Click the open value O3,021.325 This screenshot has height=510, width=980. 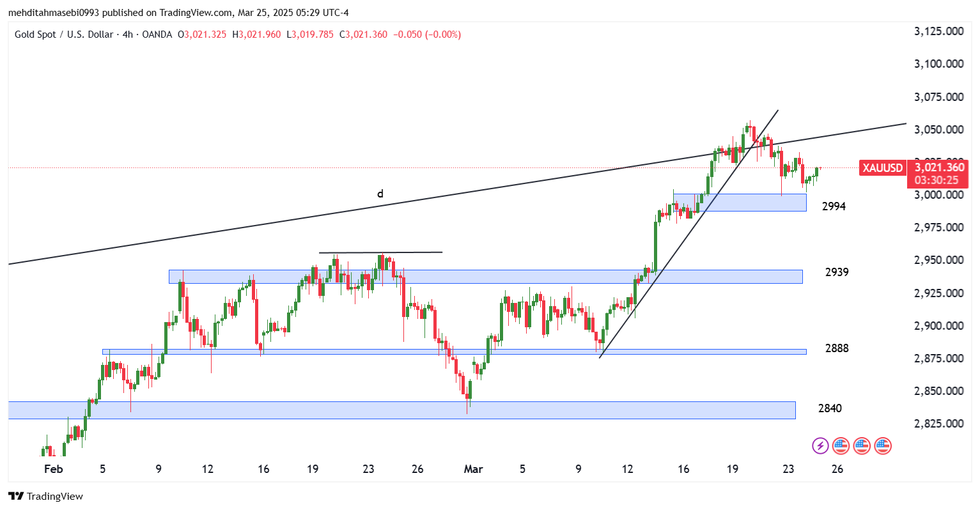click(201, 35)
